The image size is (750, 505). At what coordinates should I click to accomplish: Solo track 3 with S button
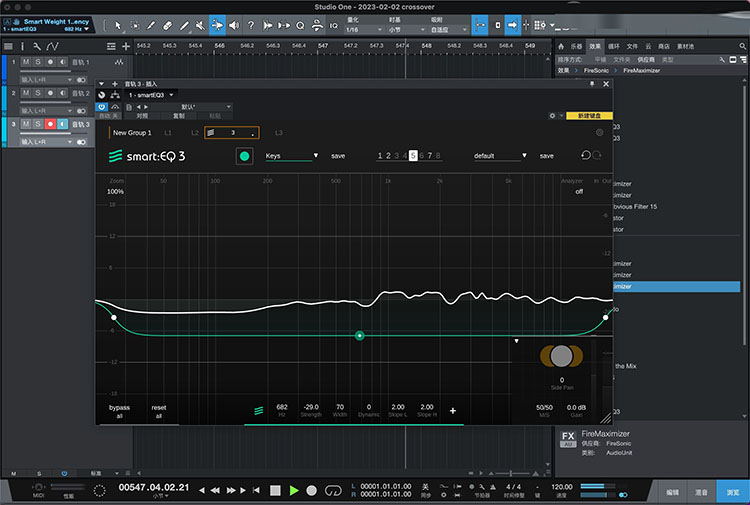(x=38, y=124)
